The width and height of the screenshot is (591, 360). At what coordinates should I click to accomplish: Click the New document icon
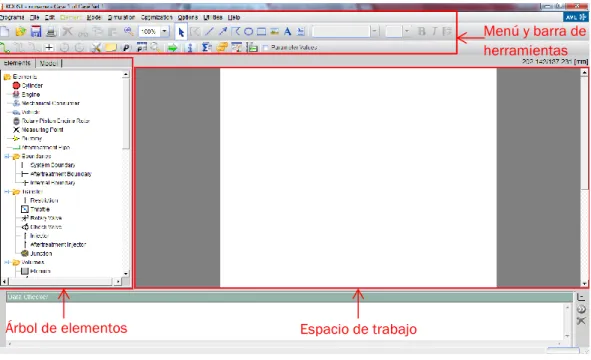click(5, 32)
